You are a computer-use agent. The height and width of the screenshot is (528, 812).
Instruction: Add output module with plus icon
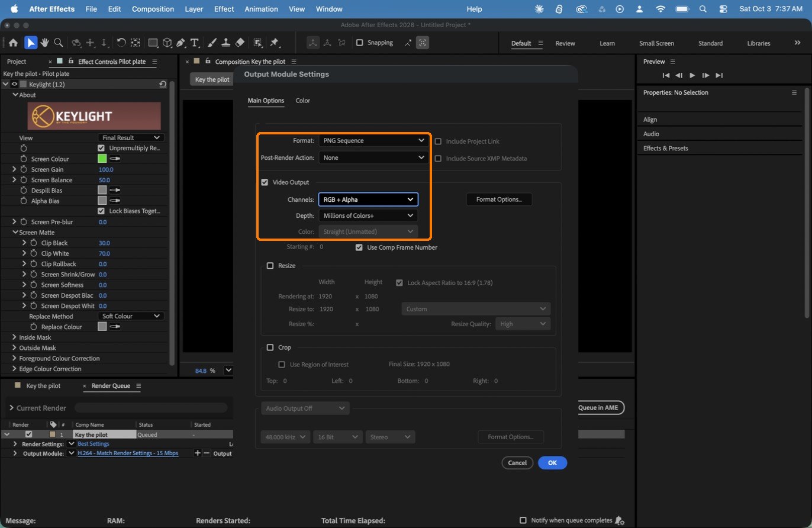198,453
